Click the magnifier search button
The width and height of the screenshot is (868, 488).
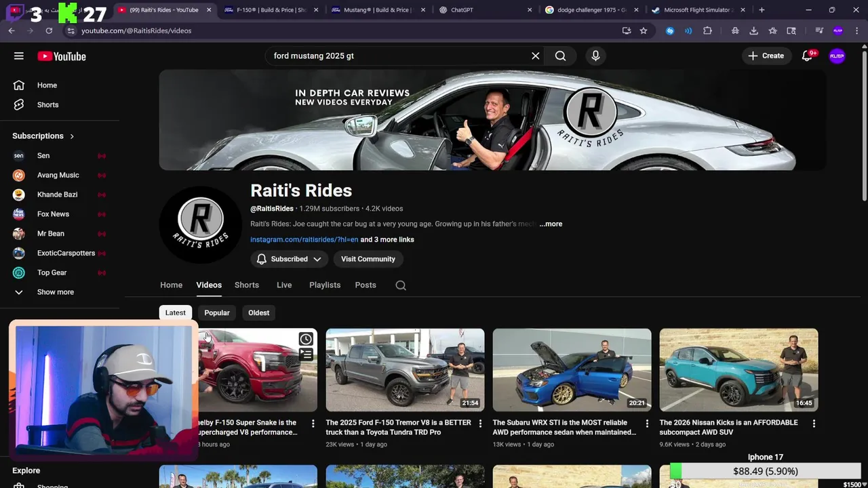coord(560,56)
